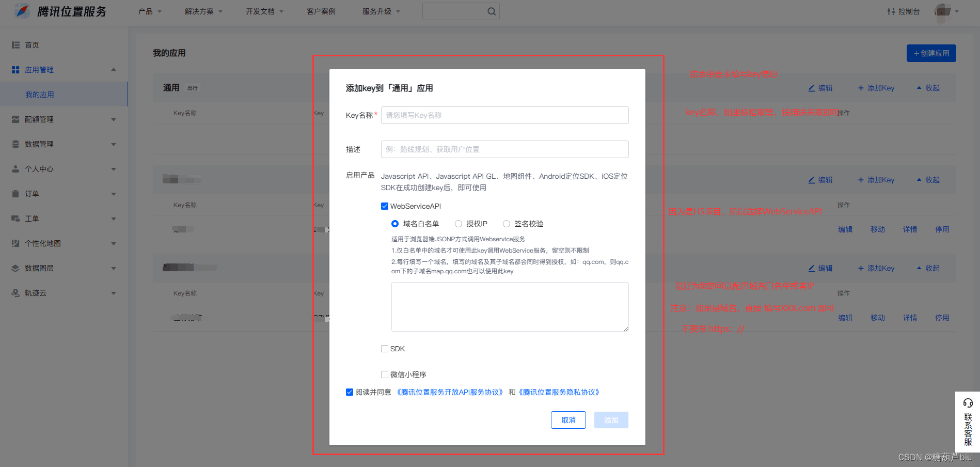This screenshot has height=467, width=980.
Task: Click the 个性化地图 icon
Action: pos(15,243)
